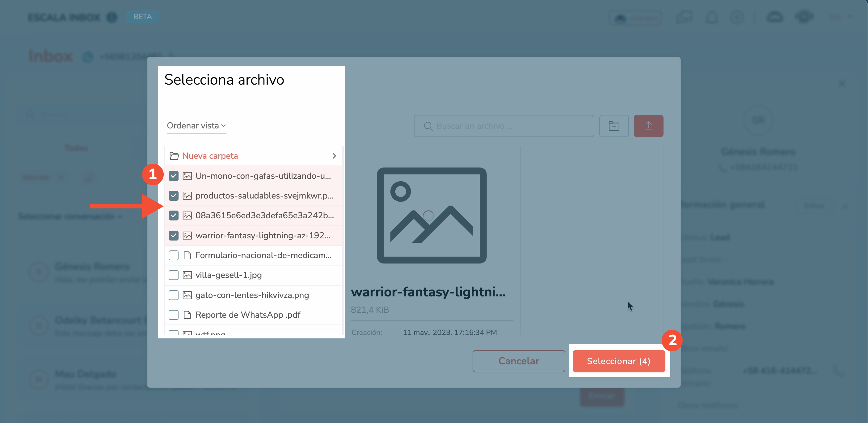Click the 821,4 KiB file size text

370,309
